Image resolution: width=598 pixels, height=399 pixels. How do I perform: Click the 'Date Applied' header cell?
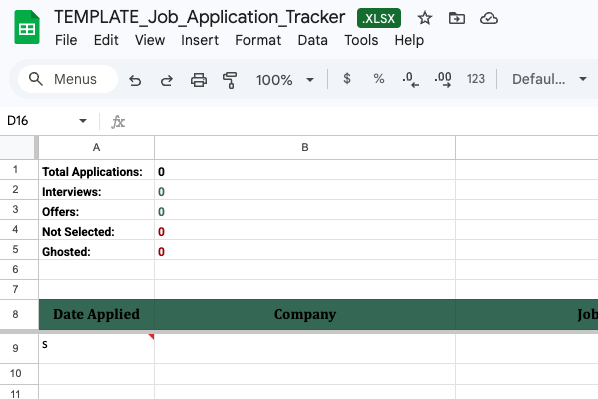96,315
